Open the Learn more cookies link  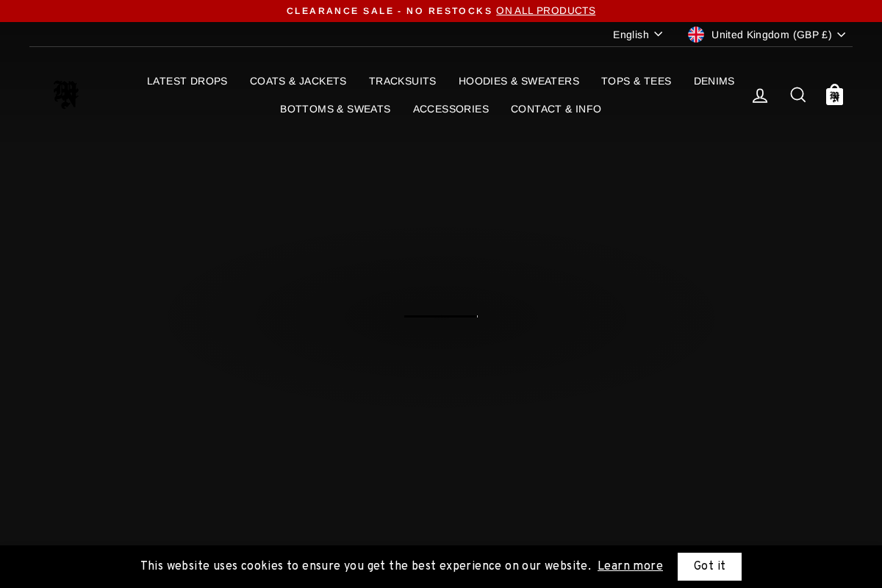630,566
